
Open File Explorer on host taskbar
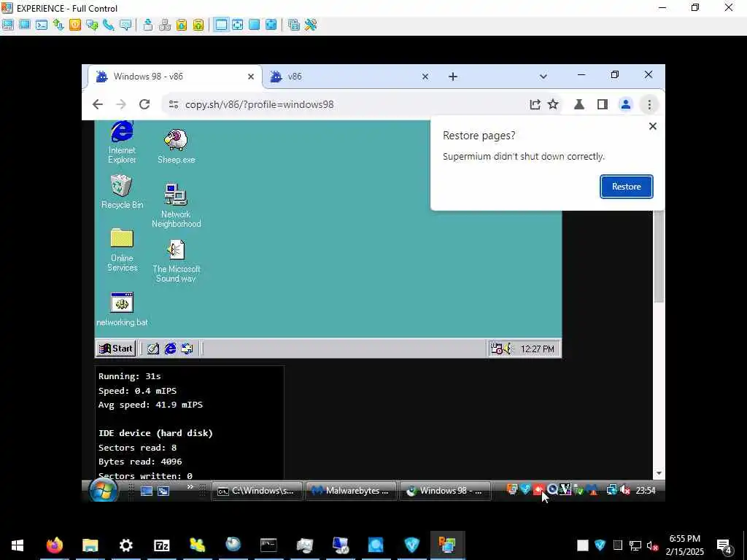click(x=90, y=545)
